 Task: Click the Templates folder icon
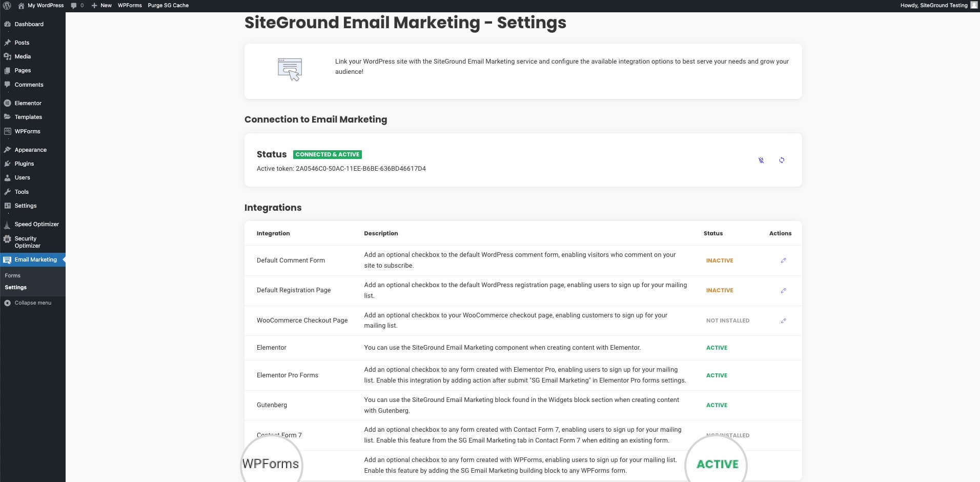pos(7,117)
